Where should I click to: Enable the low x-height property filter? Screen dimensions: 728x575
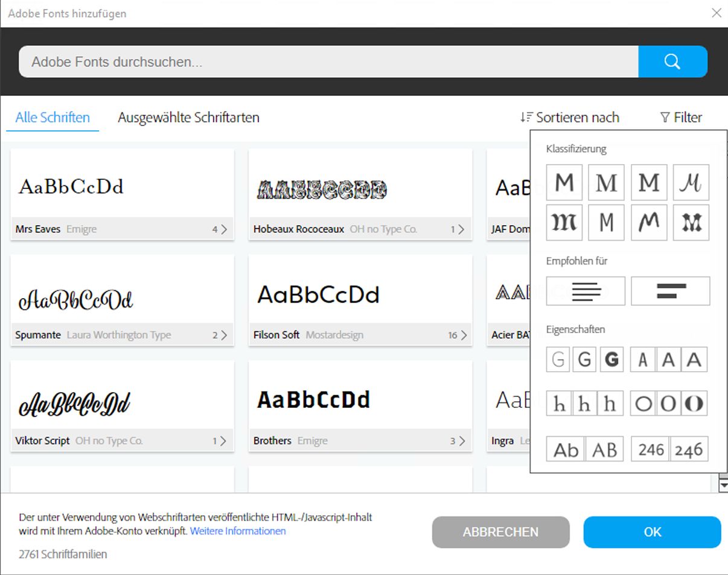point(558,404)
